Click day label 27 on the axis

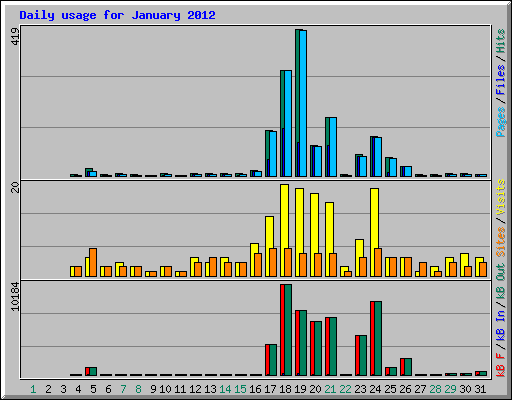point(420,389)
